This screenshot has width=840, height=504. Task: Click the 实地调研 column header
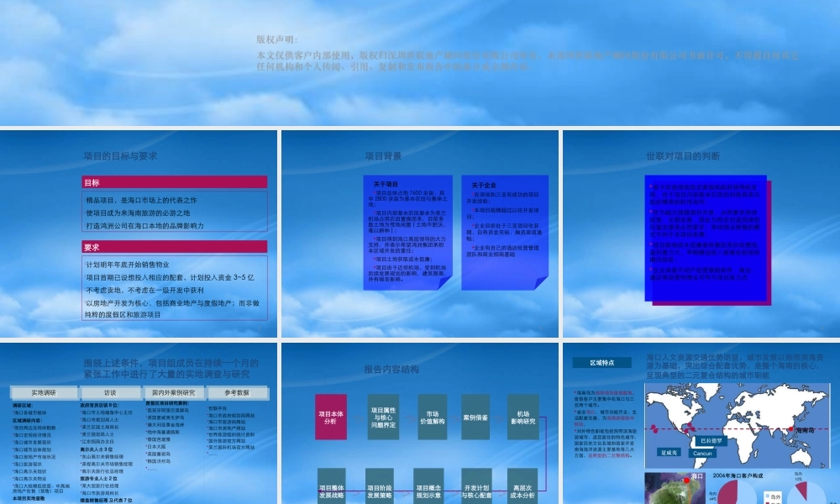[x=44, y=392]
